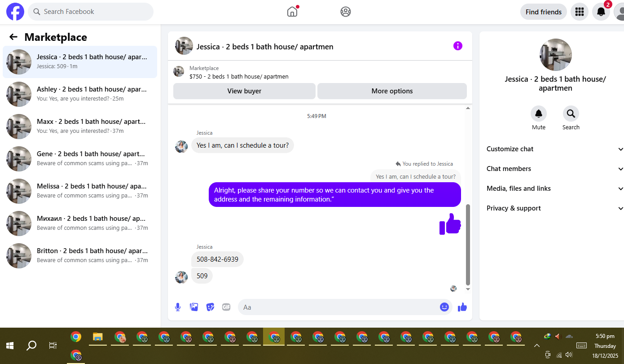This screenshot has width=624, height=364.
Task: Click Jessica's avatar in the chat header
Action: click(184, 46)
